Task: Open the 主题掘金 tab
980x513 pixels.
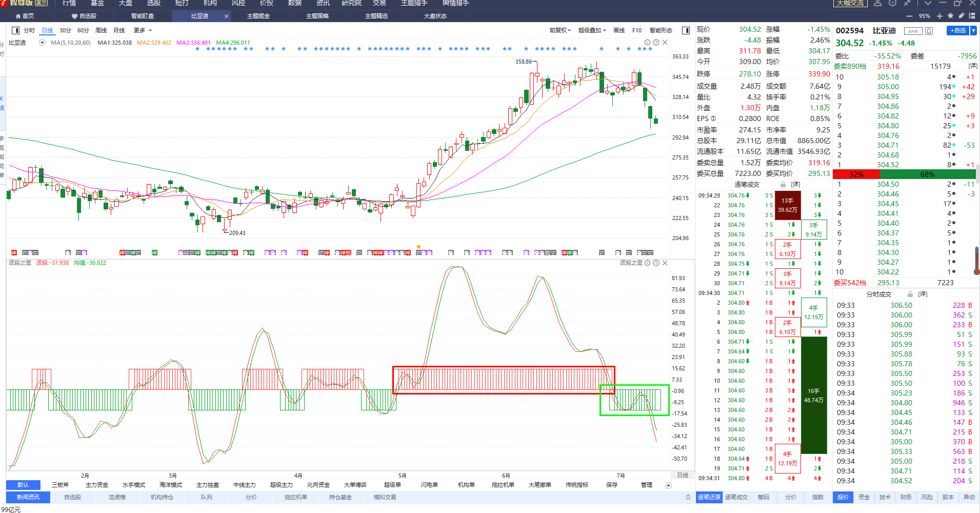Action: click(x=258, y=16)
